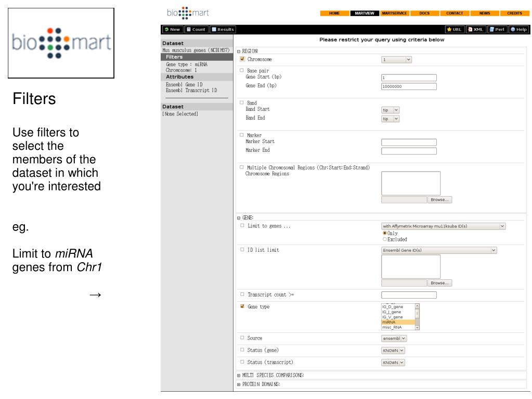Viewport: 532px width, 399px height.
Task: Go to the HOME tab
Action: [334, 13]
